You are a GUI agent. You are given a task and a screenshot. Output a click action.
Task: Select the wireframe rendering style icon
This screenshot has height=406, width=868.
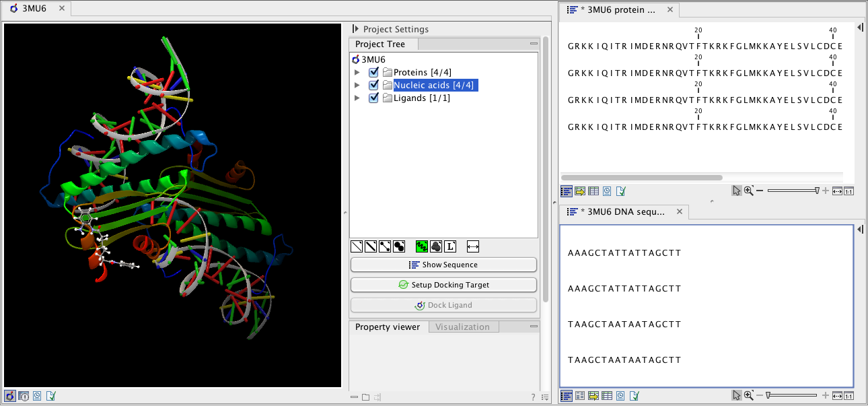pos(357,246)
